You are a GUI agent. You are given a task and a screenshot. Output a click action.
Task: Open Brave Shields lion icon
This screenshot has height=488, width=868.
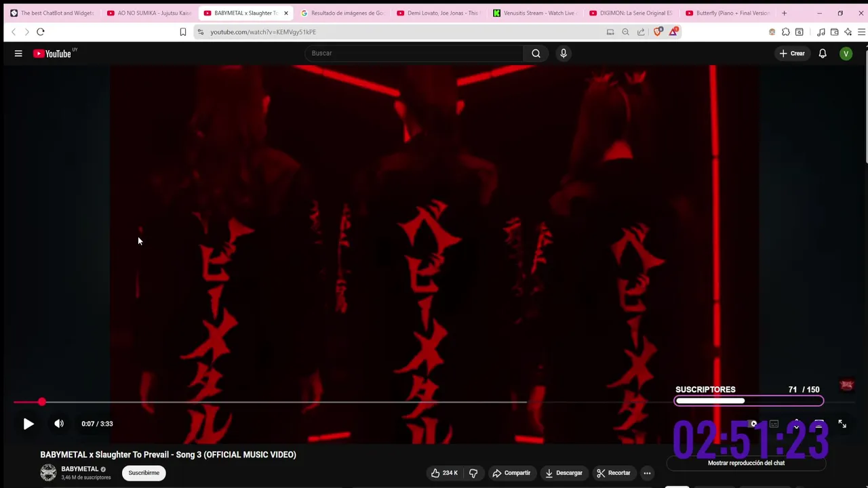pos(657,31)
